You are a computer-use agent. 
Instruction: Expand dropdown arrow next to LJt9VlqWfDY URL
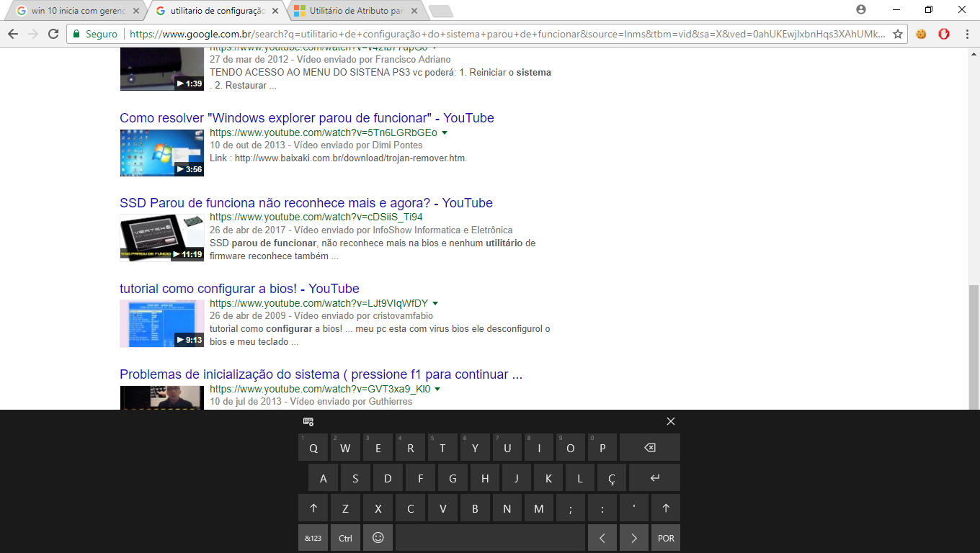(435, 304)
